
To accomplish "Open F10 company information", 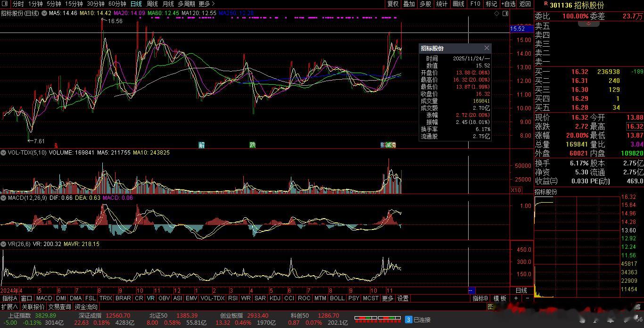I will click(475, 4).
